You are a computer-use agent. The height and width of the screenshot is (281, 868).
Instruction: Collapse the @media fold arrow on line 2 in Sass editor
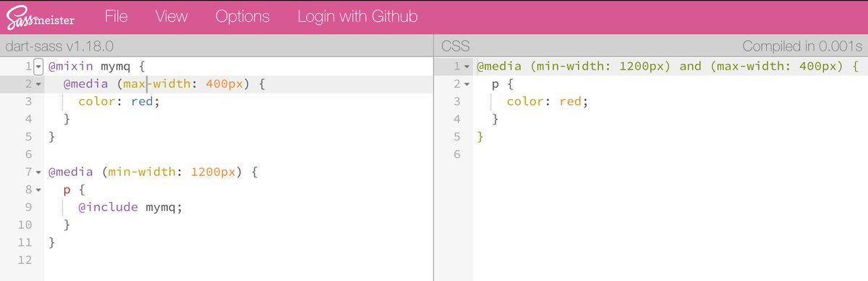point(38,84)
